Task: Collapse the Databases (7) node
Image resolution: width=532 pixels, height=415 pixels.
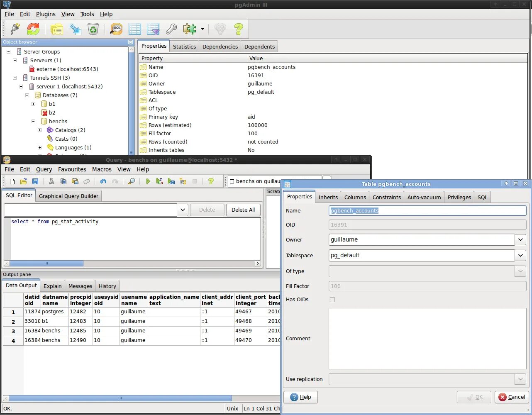Action: click(27, 95)
